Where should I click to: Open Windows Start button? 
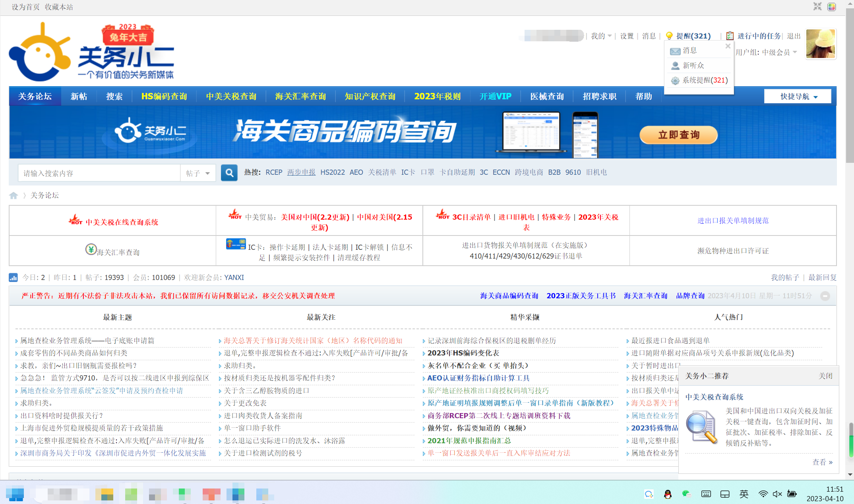coord(15,494)
